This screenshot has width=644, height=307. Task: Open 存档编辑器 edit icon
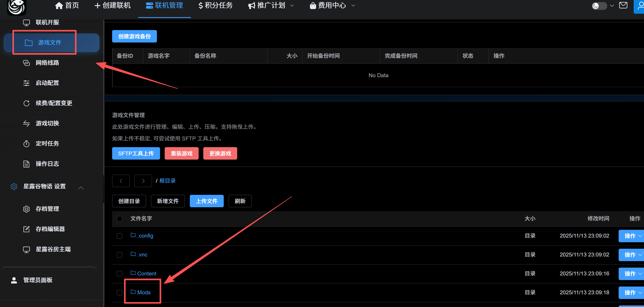26,229
